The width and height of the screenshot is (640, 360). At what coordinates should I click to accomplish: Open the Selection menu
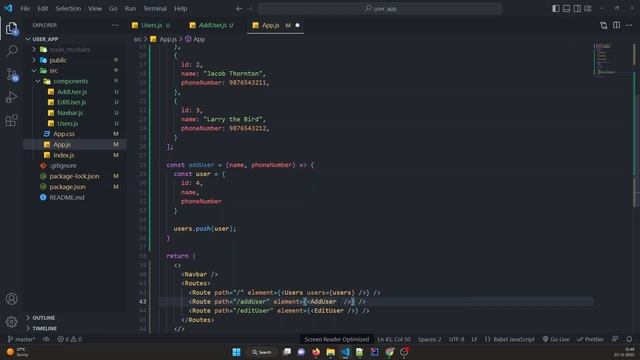point(68,9)
